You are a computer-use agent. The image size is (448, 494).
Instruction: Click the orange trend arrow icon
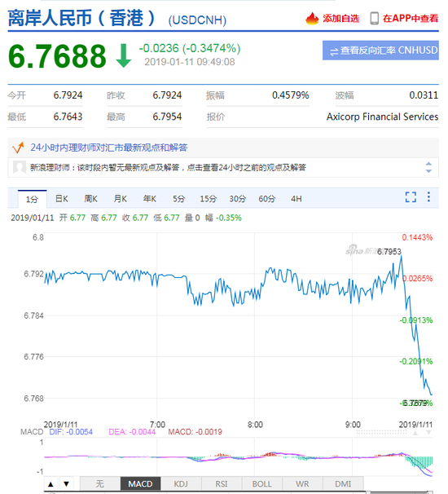(x=18, y=148)
